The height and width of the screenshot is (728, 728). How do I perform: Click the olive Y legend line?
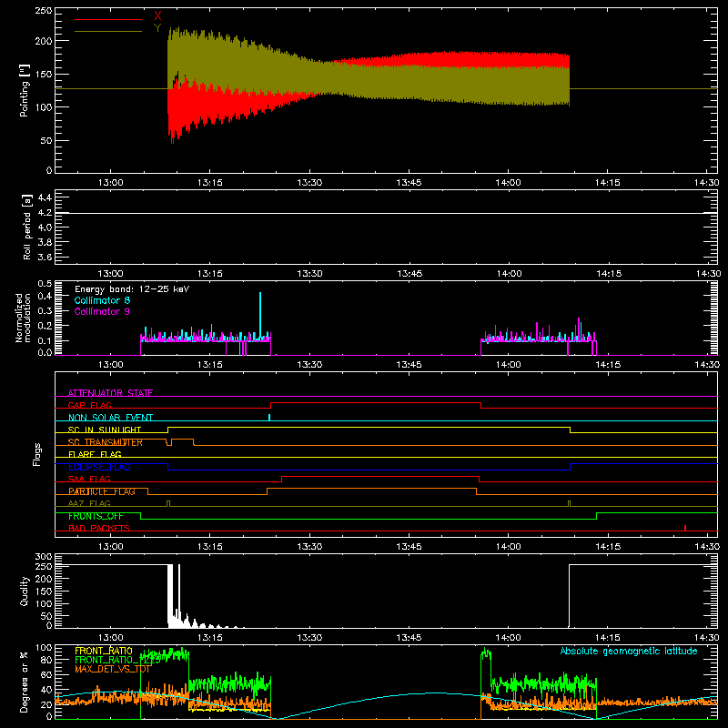click(x=108, y=31)
